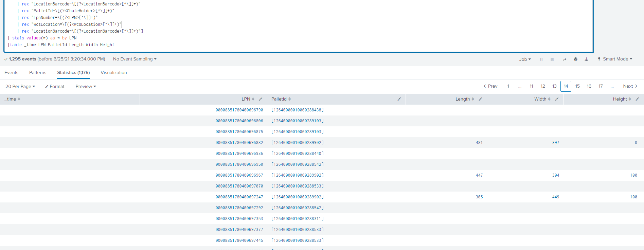
Task: Stop the search job
Action: point(552,59)
